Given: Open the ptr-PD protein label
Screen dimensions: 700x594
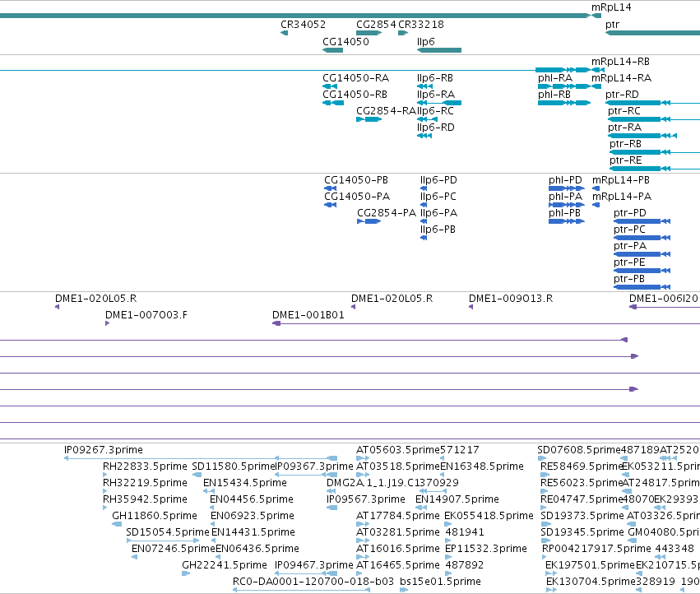Looking at the screenshot, I should 630,213.
